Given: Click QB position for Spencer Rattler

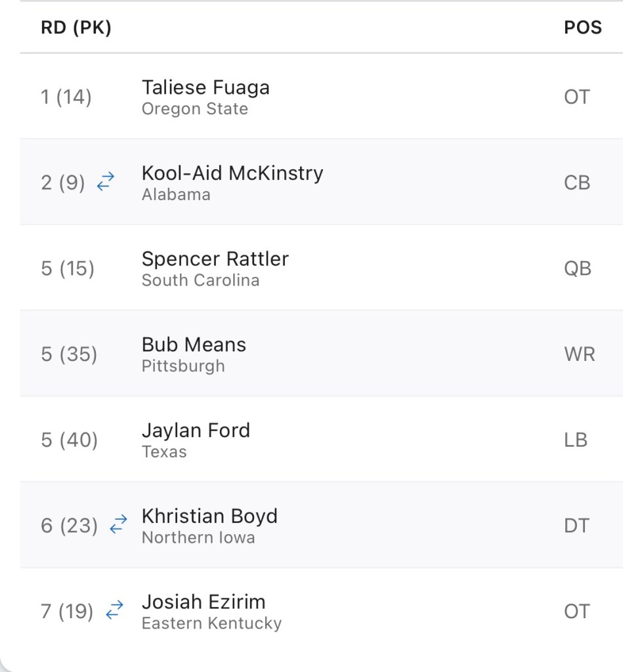Looking at the screenshot, I should pyautogui.click(x=578, y=268).
